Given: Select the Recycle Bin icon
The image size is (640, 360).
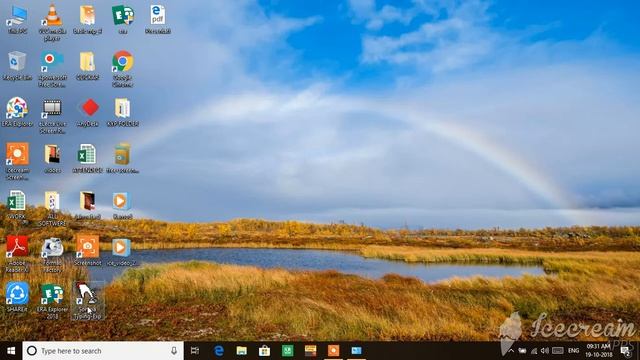Looking at the screenshot, I should tap(17, 65).
